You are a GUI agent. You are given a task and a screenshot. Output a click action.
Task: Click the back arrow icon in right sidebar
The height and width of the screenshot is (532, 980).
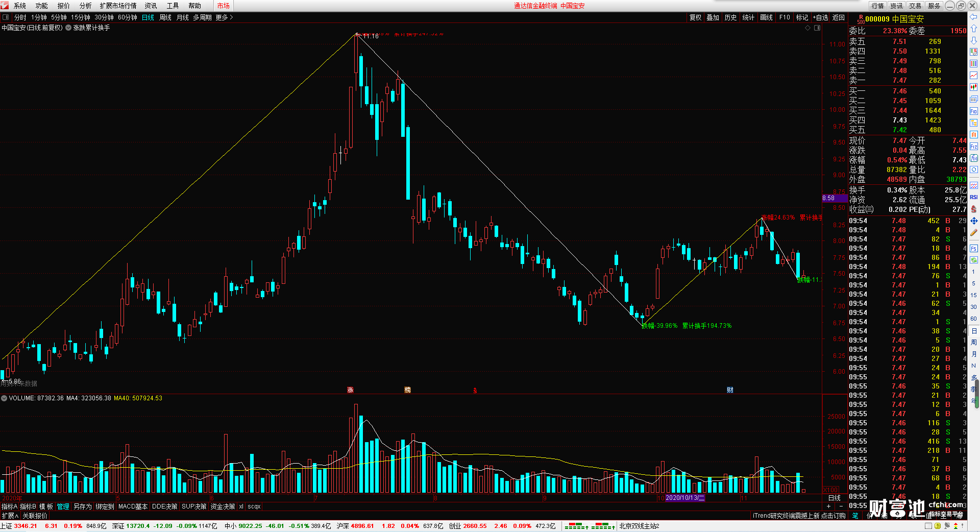point(973,17)
